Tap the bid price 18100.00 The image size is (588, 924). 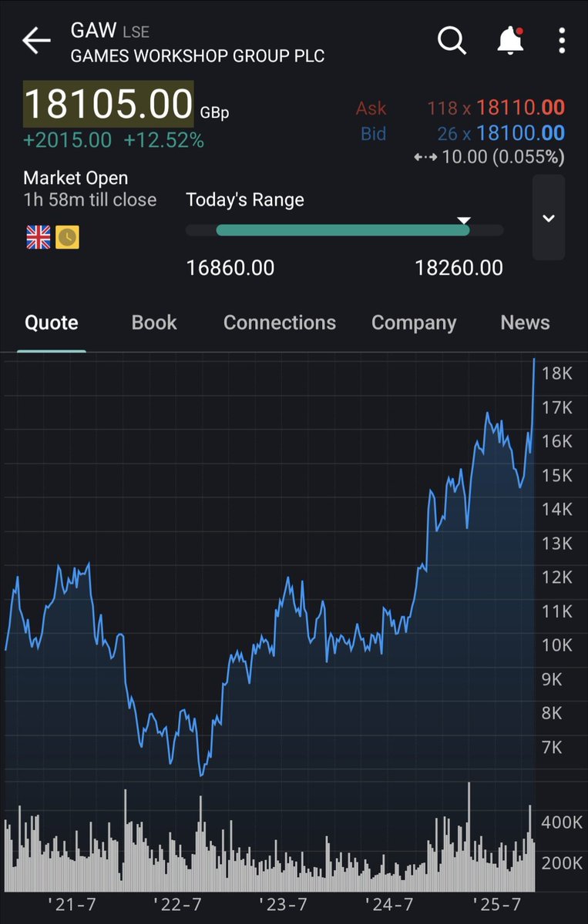click(x=520, y=133)
